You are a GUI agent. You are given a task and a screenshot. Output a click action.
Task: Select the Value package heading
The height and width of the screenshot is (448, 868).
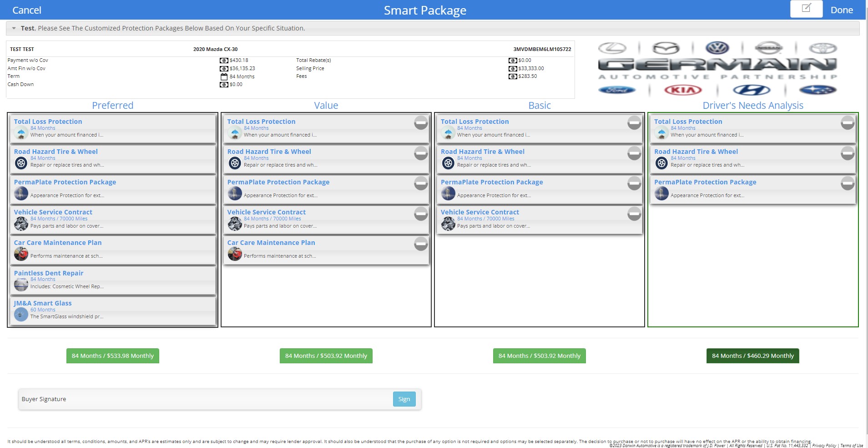(326, 105)
